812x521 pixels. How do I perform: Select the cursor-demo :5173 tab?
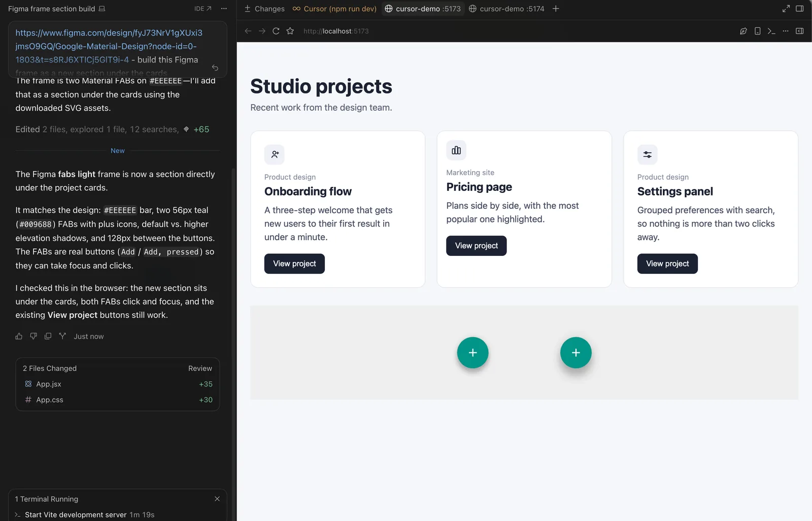click(423, 9)
